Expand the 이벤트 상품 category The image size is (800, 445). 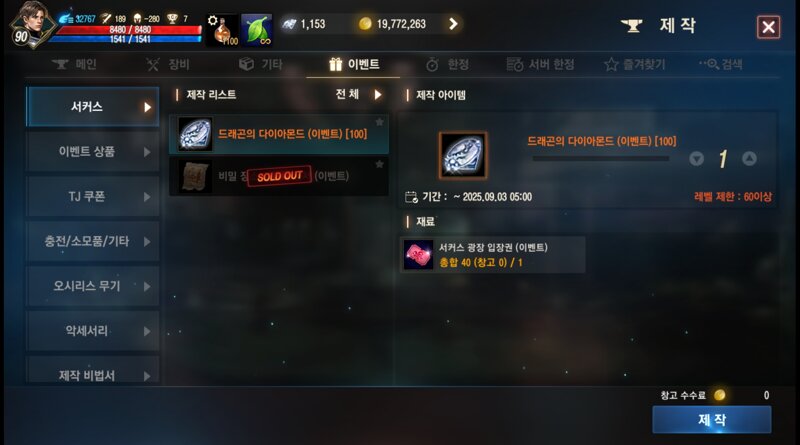(92, 152)
